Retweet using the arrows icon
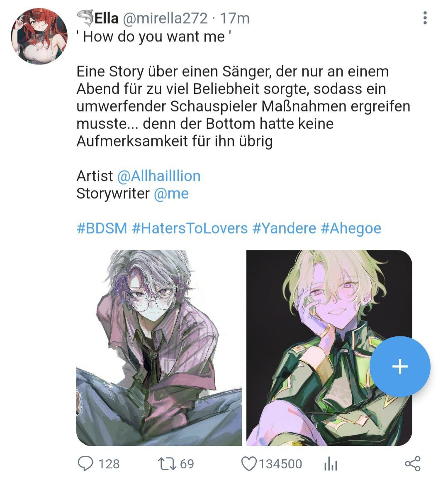 [x=167, y=463]
